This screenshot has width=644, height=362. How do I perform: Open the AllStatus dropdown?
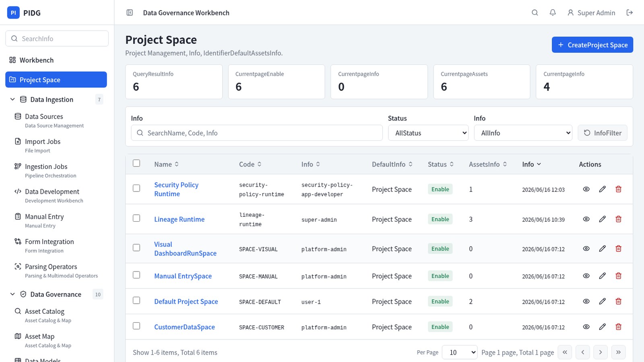point(428,133)
